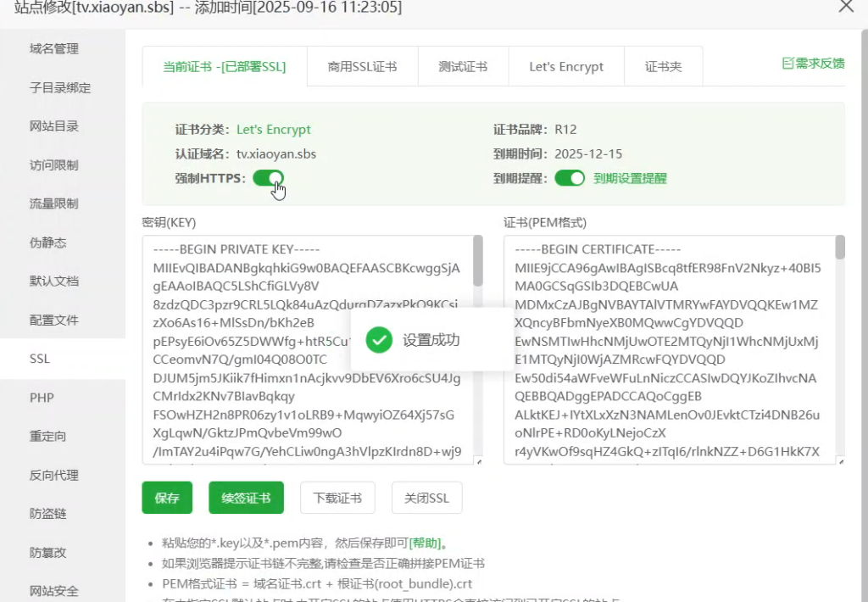Viewport: 868px width, 602px height.
Task: Open 域名管理 in the sidebar
Action: coord(54,49)
